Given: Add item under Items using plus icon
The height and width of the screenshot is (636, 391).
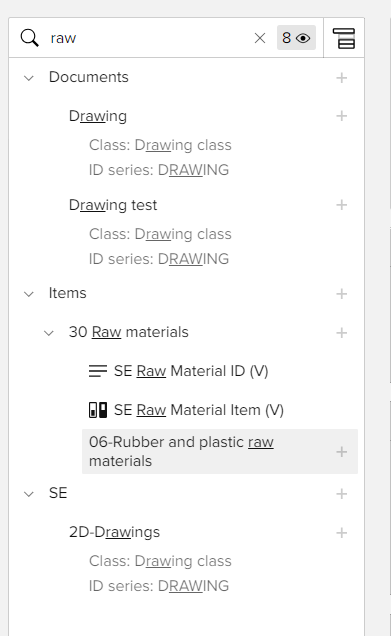Looking at the screenshot, I should coord(342,294).
